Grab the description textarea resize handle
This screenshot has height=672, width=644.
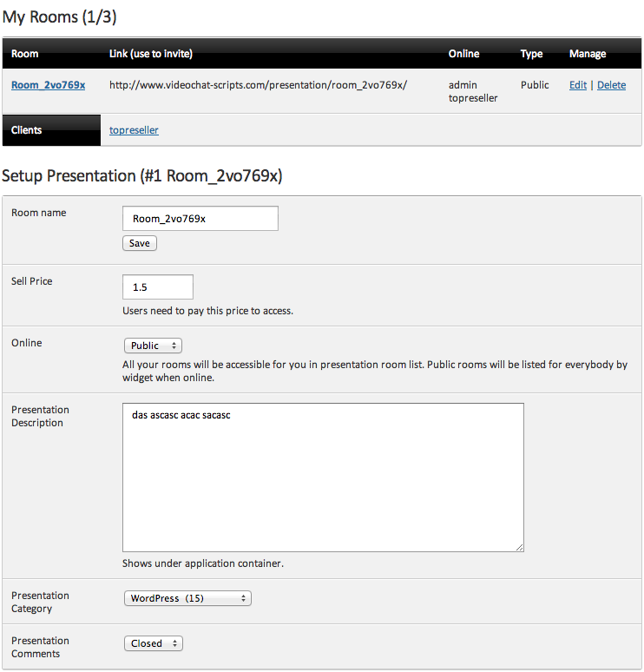coord(520,547)
